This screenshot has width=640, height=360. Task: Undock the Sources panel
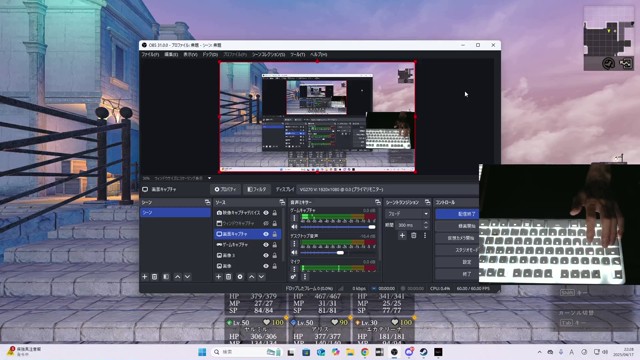[x=282, y=202]
